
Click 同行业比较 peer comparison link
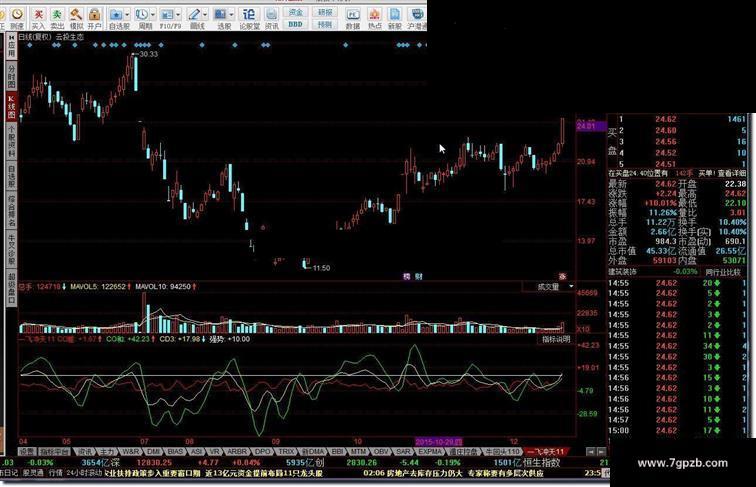[723, 272]
